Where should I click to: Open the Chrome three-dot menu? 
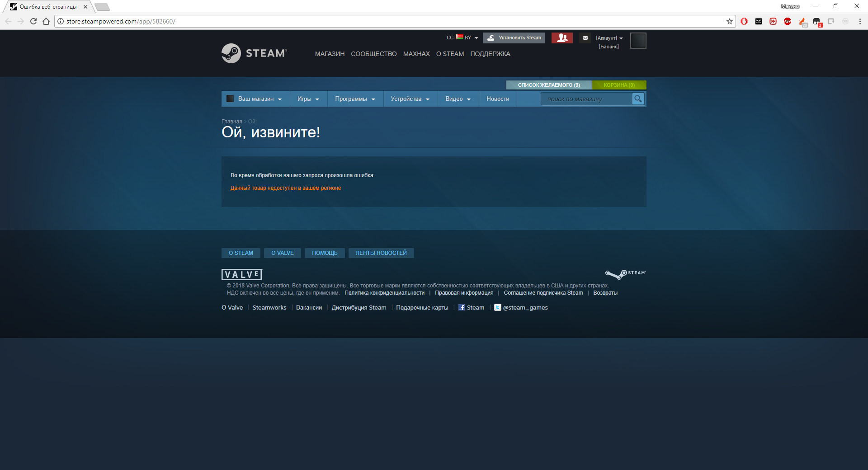click(x=860, y=21)
